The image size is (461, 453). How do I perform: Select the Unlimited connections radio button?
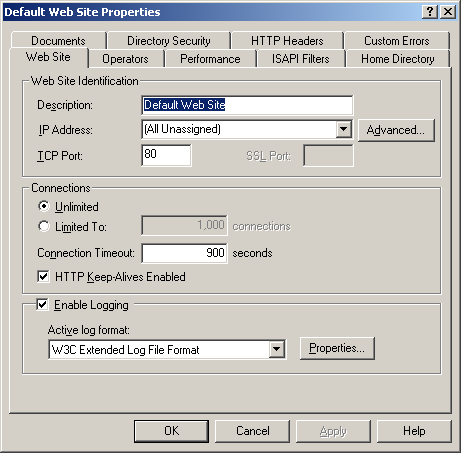tap(44, 206)
